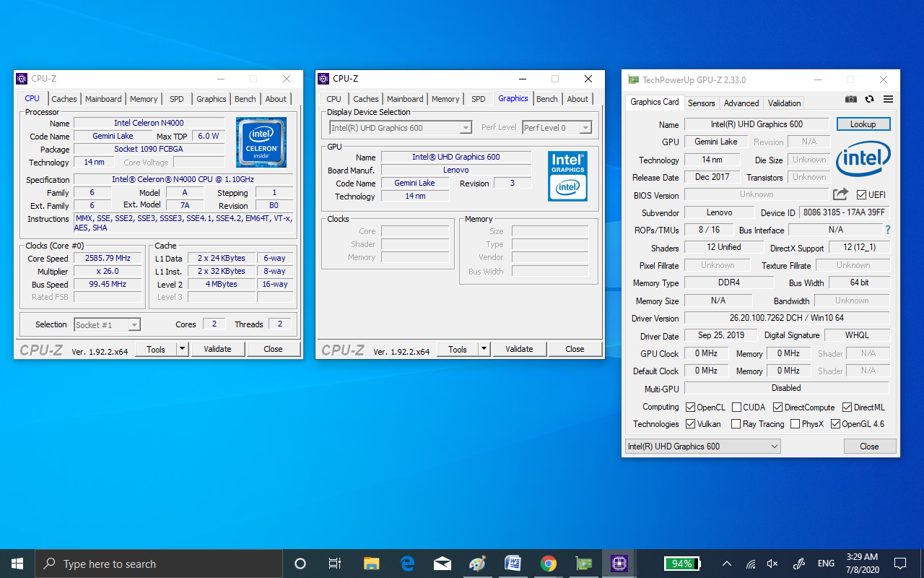Image resolution: width=924 pixels, height=578 pixels.
Task: Toggle OpenGL 4.6 checkbox
Action: click(835, 424)
